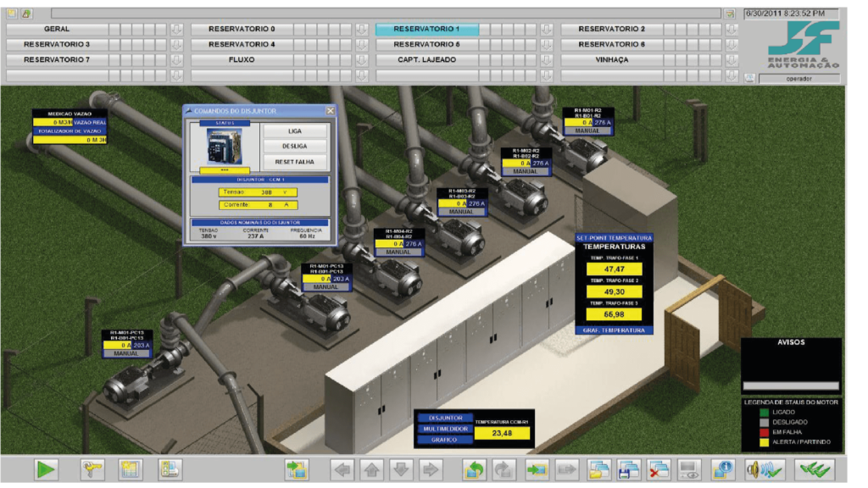Open GRAF. TEMPERATURA chart button
Viewport: 868px width, 488px height.
point(614,330)
